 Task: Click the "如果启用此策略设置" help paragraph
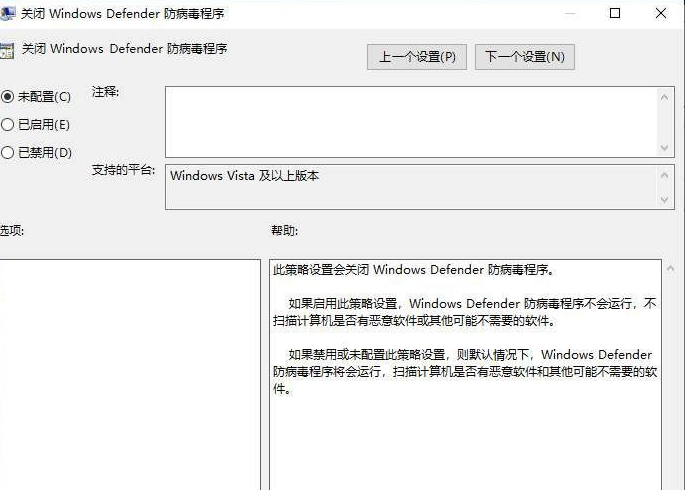pos(465,312)
